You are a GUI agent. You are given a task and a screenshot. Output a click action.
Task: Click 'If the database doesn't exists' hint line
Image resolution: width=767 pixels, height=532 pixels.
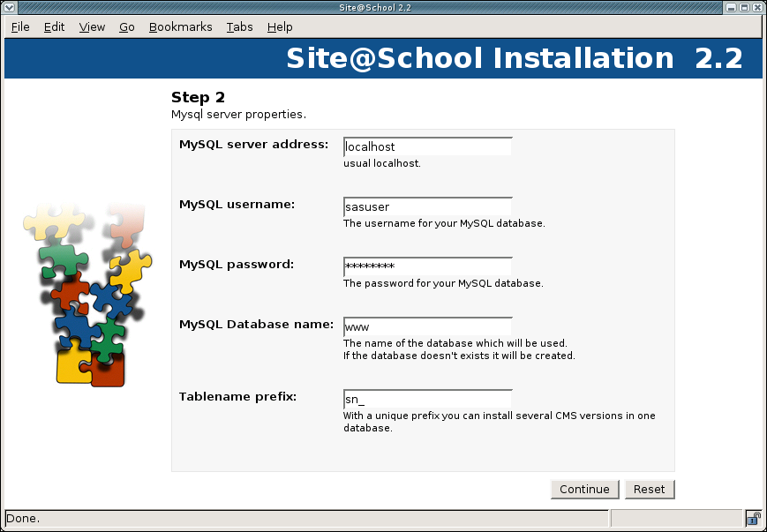pos(459,356)
